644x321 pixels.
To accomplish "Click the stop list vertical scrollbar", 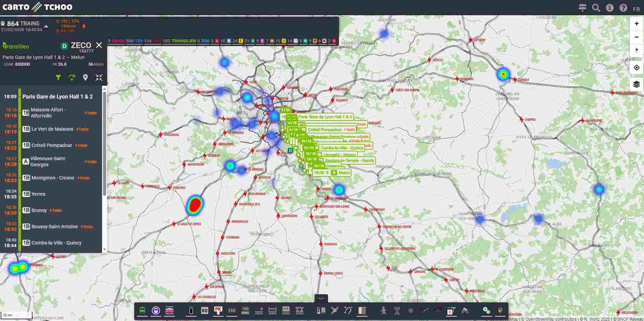I will pyautogui.click(x=104, y=142).
